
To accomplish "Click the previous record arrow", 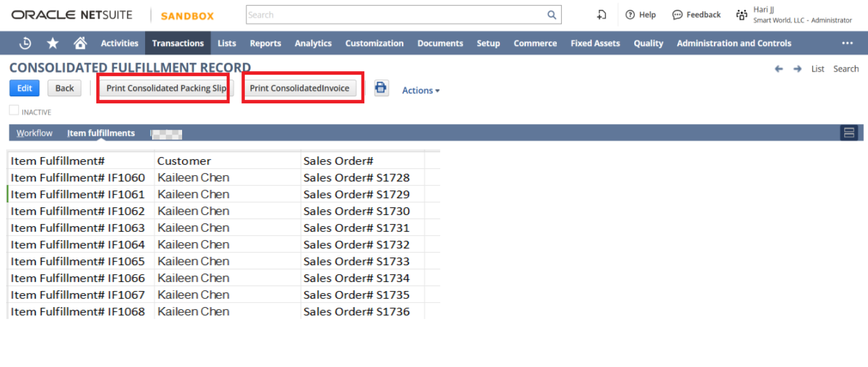I will (779, 69).
